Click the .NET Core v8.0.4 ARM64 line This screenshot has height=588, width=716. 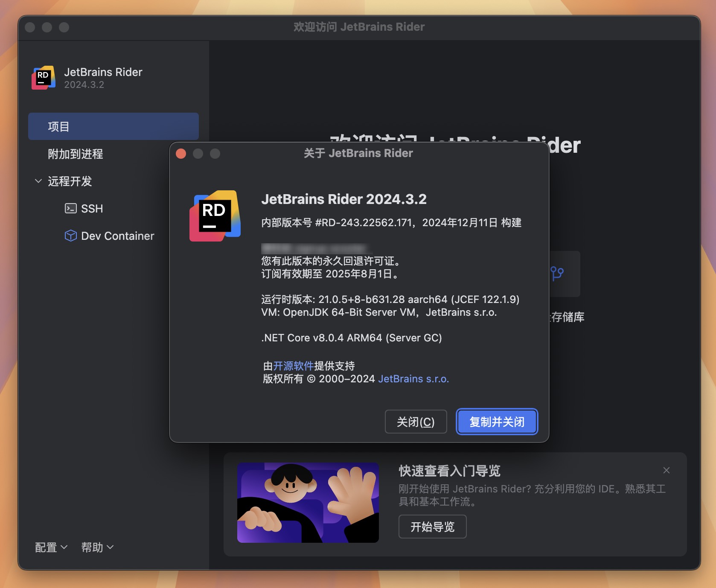tap(352, 338)
